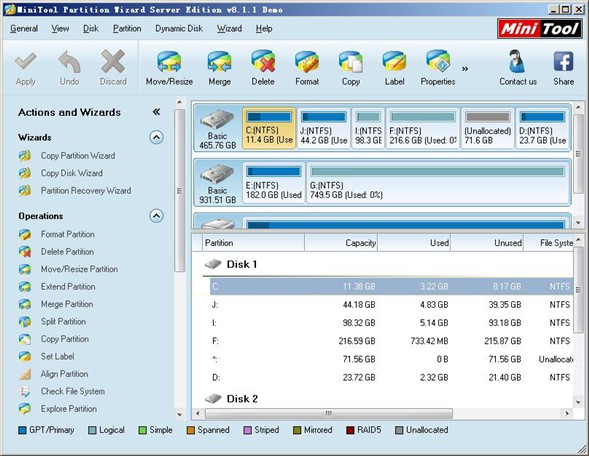Image resolution: width=589 pixels, height=456 pixels.
Task: Click the Contact us icon
Action: coord(517,62)
